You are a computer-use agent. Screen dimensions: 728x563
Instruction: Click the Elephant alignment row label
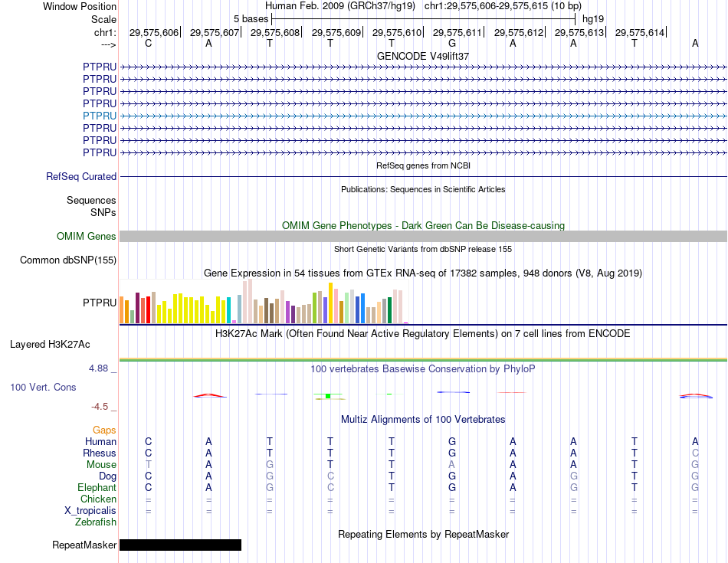click(97, 487)
